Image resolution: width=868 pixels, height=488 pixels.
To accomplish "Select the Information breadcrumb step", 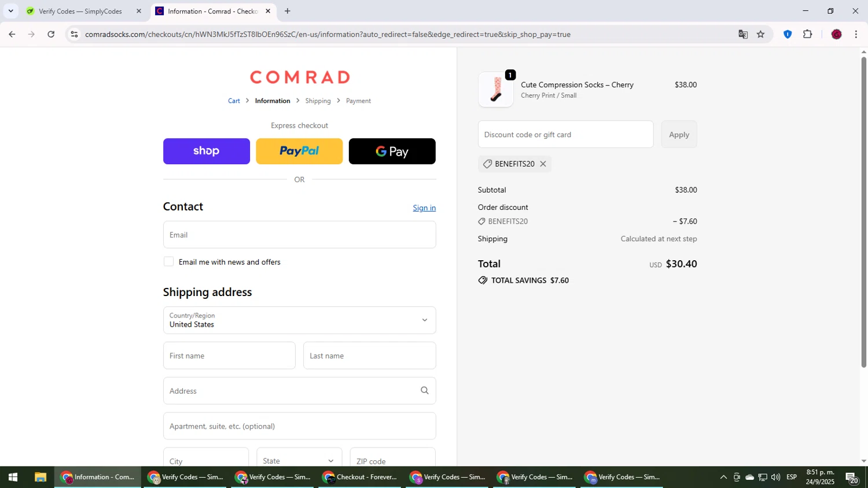I will pos(273,101).
